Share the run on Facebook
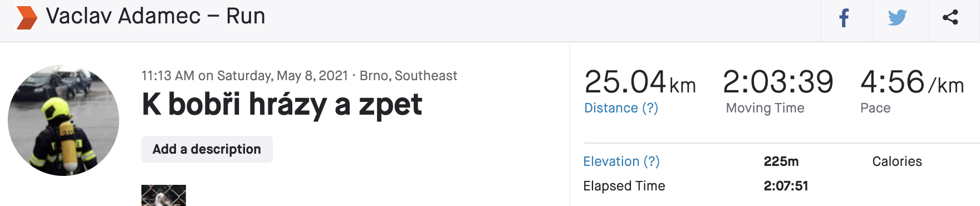This screenshot has height=206, width=980. 844,18
